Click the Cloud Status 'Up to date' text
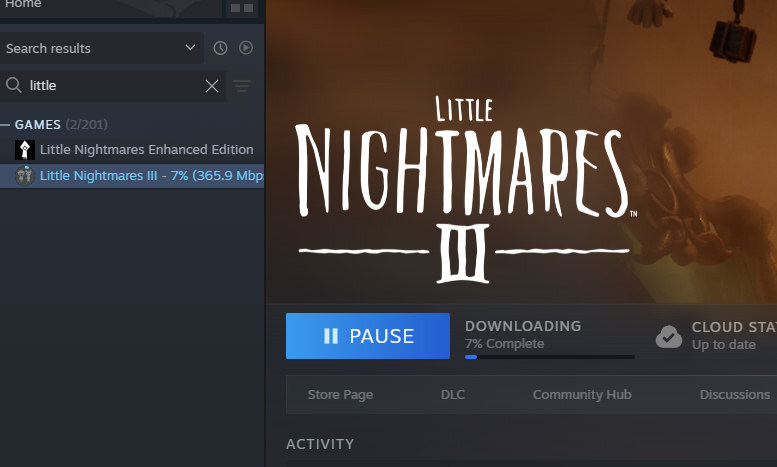The height and width of the screenshot is (467, 777). click(723, 345)
